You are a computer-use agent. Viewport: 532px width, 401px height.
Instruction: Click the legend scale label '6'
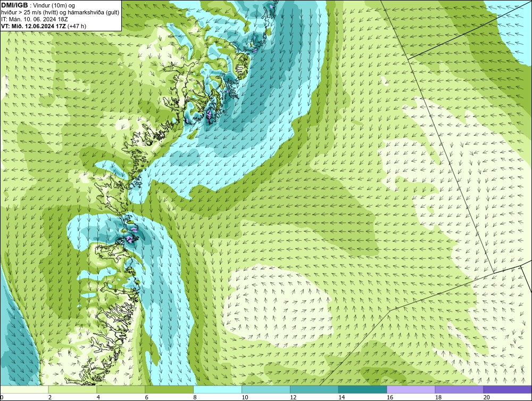(147, 397)
